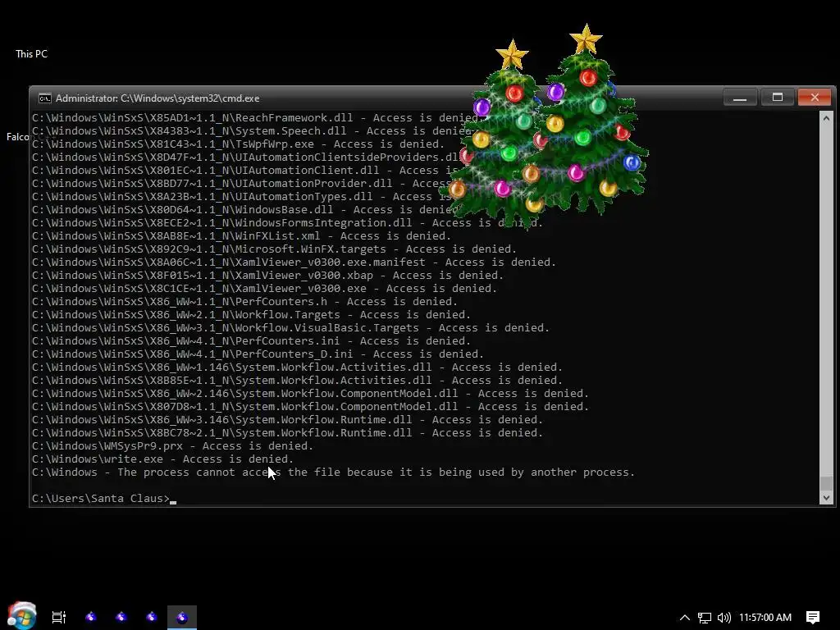Click the ReachFramework.dll output line
This screenshot has height=630, width=840.
coord(254,118)
